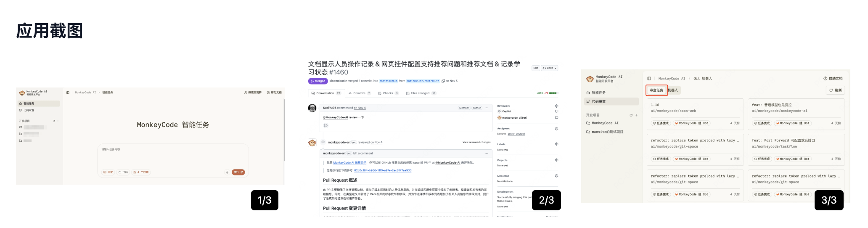
Task: Click the plus icon beside 开发项目 in the 智能任务 screenshot
Action: pyautogui.click(x=58, y=121)
